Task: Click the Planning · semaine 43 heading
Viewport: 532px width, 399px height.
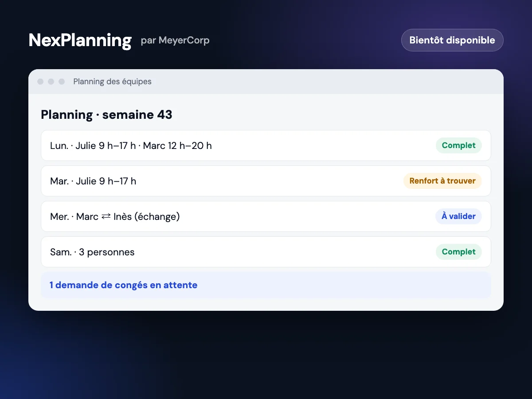Action: tap(106, 115)
